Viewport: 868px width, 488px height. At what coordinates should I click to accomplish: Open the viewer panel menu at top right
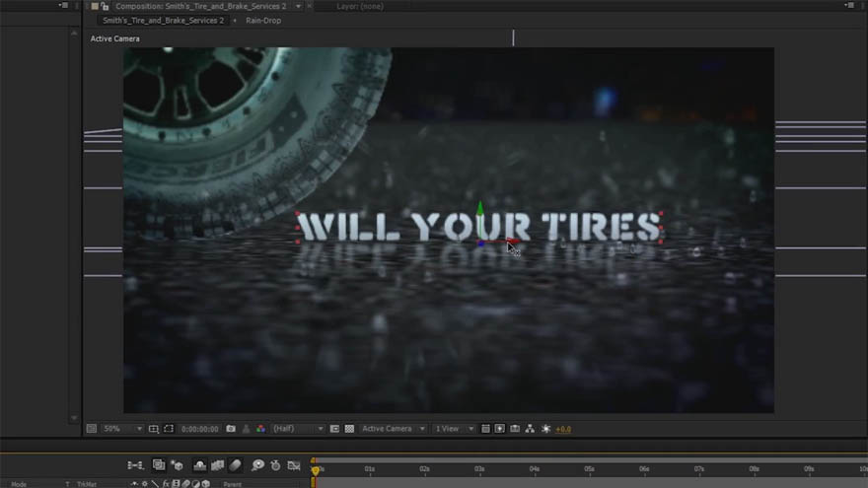coord(849,6)
